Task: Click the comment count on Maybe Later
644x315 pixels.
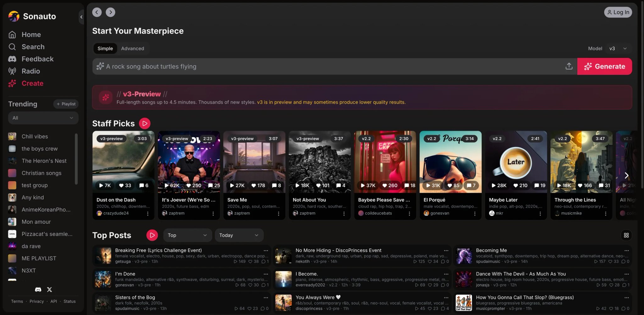Action: coord(540,185)
